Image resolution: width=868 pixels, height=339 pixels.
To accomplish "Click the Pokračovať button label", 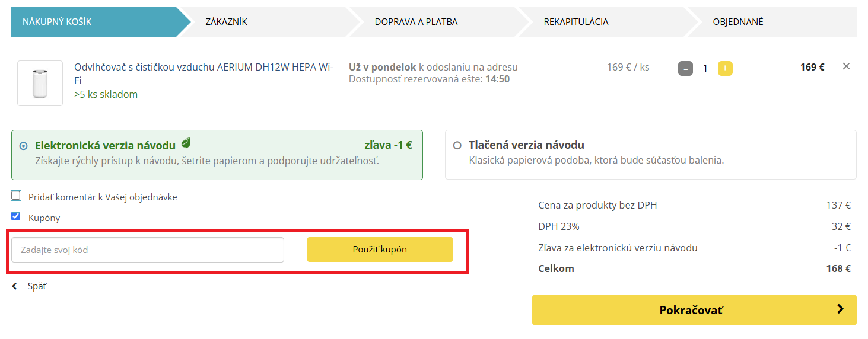I will [691, 310].
